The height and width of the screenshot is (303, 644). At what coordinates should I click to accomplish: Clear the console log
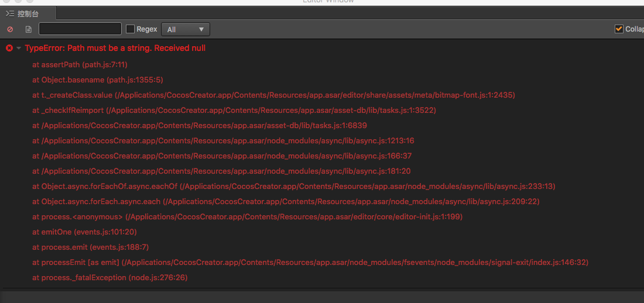click(10, 29)
